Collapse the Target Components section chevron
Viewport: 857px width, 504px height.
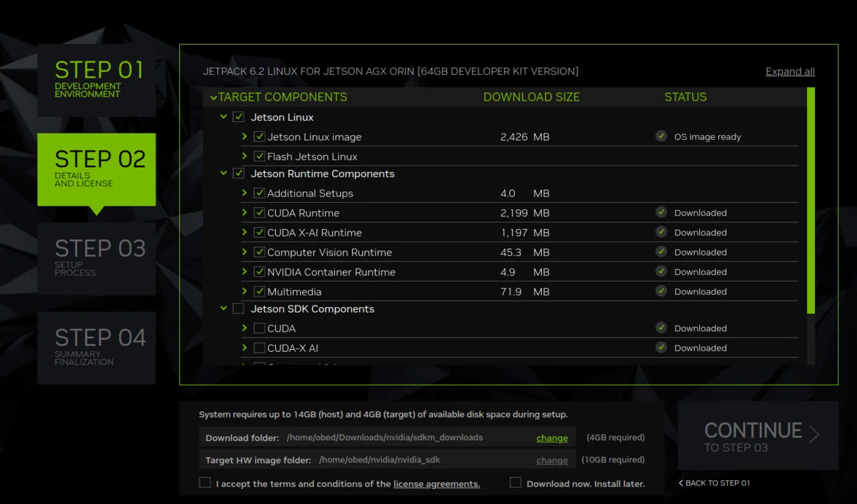[x=214, y=98]
